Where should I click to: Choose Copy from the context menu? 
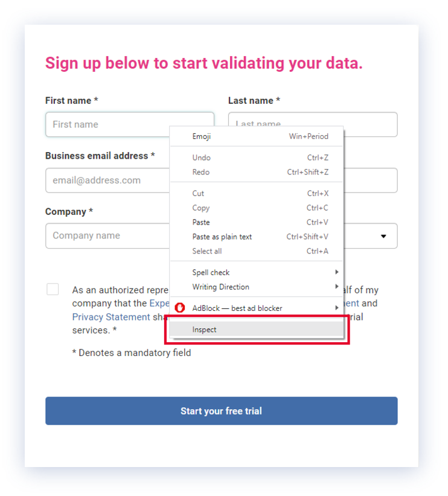pyautogui.click(x=201, y=208)
